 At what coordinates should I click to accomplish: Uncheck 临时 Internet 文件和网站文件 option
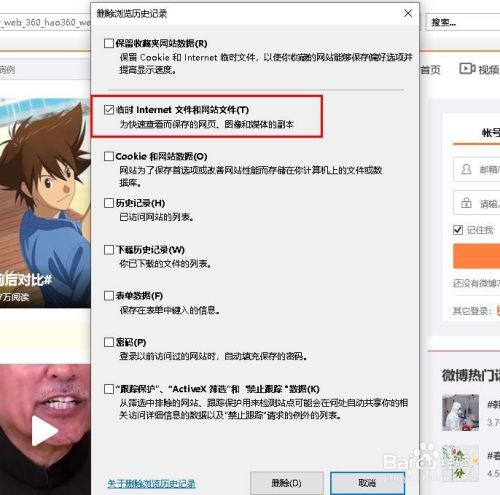click(109, 110)
